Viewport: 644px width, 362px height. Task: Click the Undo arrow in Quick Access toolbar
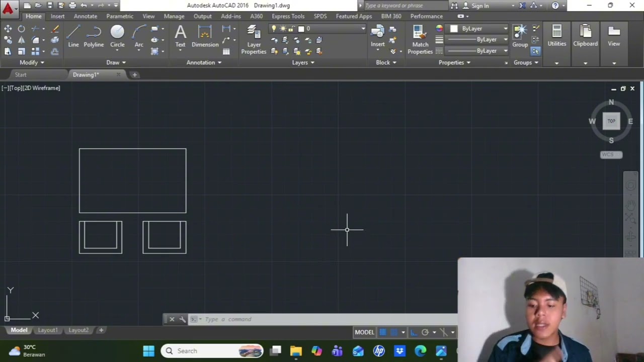point(84,6)
